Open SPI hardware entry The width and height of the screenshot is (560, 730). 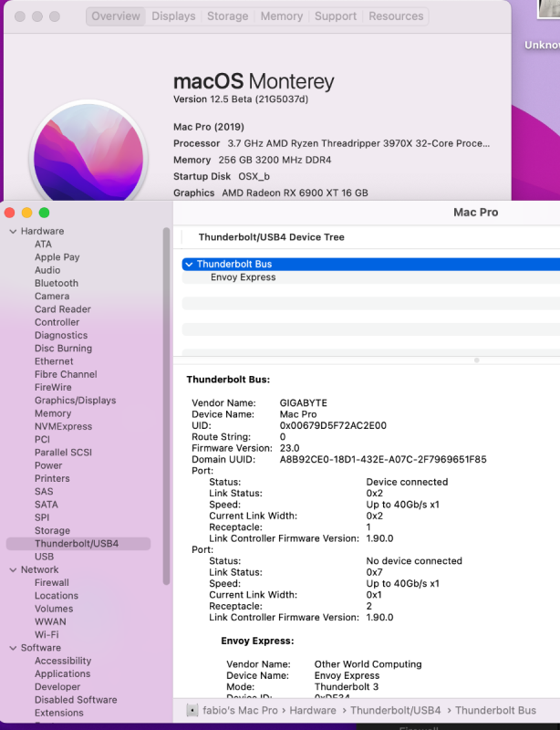click(x=41, y=517)
